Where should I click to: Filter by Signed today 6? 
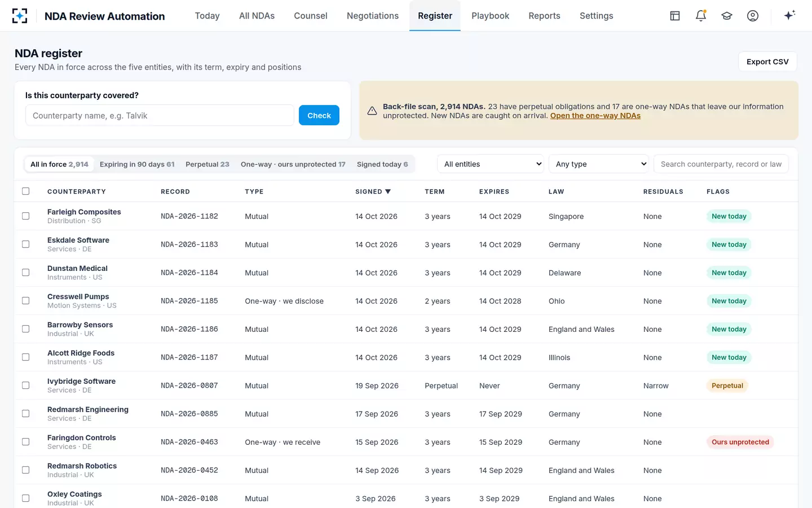(x=382, y=164)
